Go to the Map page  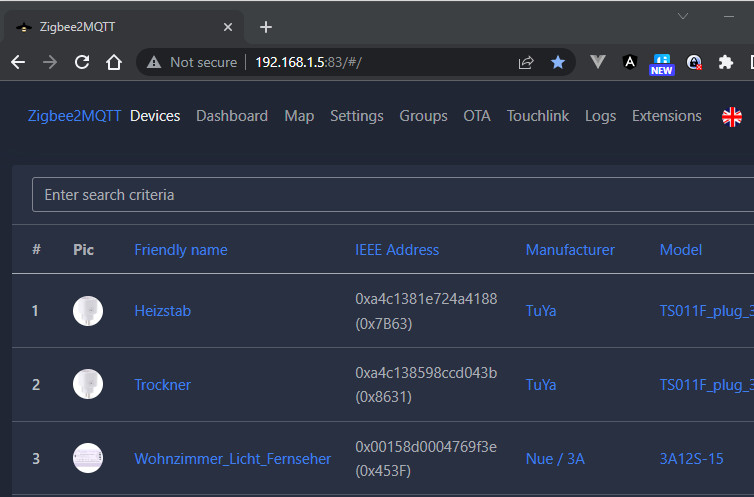coord(299,116)
